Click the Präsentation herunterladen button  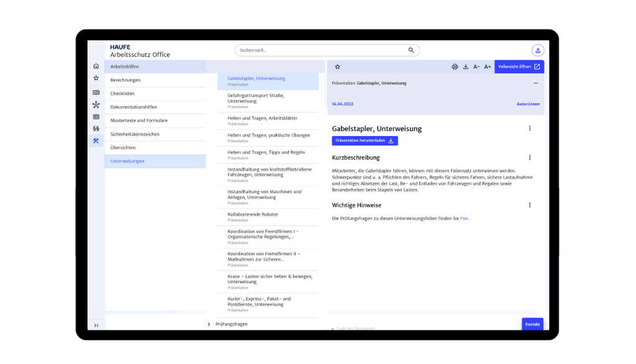pos(365,141)
